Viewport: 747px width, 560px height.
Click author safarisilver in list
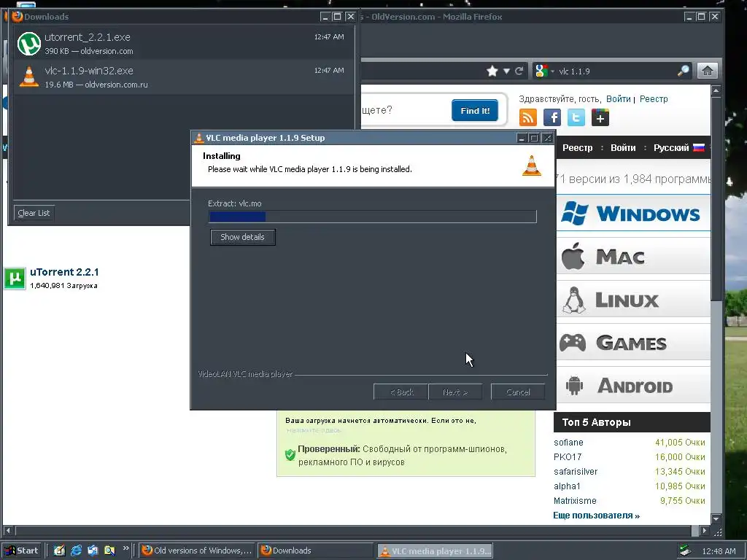point(576,472)
